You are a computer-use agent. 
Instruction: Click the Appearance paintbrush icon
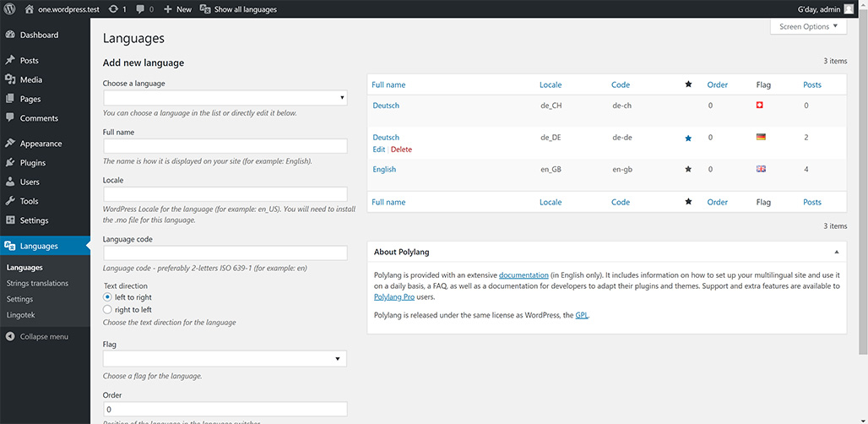coord(10,144)
